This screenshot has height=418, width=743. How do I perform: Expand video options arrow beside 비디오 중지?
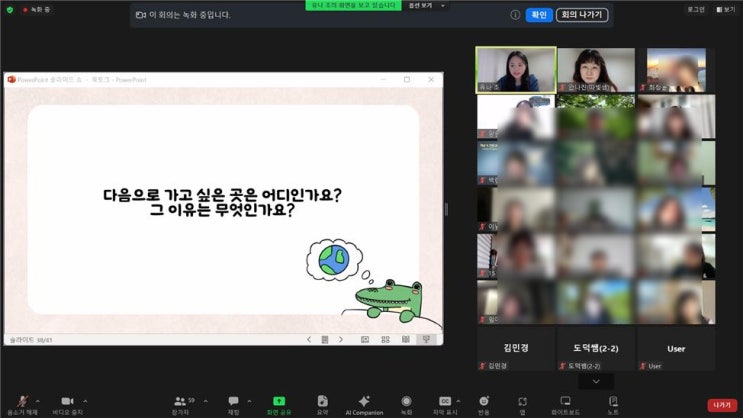pos(85,401)
